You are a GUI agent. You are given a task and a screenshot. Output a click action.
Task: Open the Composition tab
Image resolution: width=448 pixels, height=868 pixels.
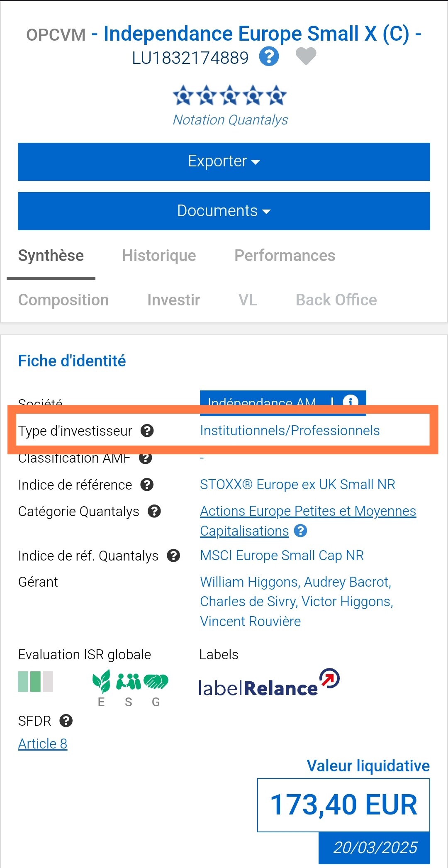pyautogui.click(x=63, y=300)
